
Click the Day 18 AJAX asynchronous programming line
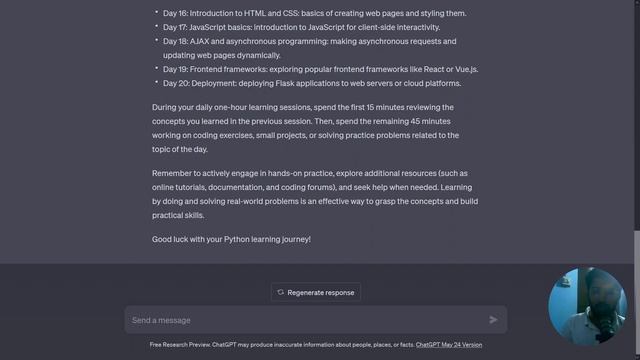click(309, 41)
